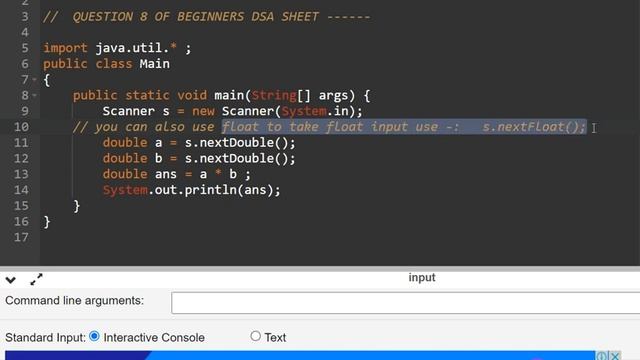Click the highlighted 's.nextFloat();' comment text

pyautogui.click(x=534, y=127)
